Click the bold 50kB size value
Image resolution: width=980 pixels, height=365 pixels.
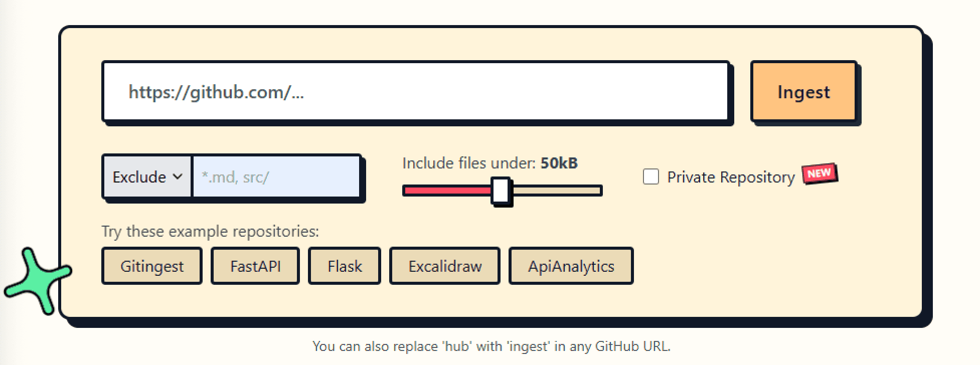pyautogui.click(x=559, y=163)
